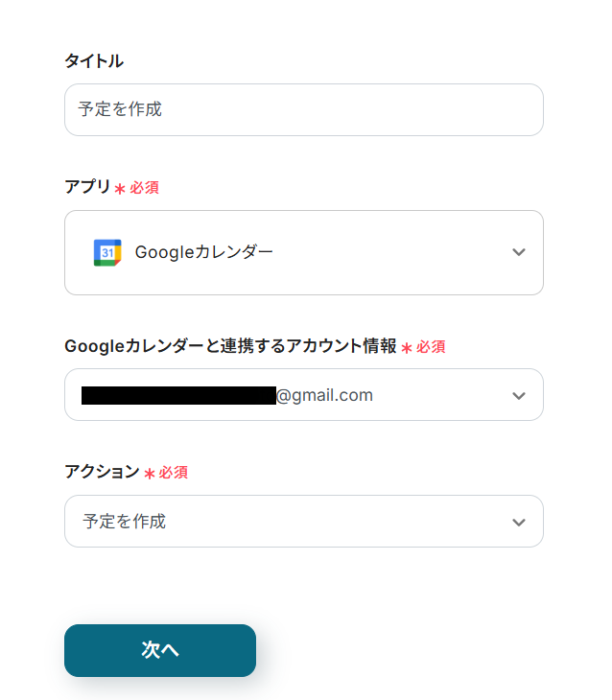Click the Googleカレンダーと連携するアカウント情報 label
Viewport: 612px width, 700px height.
[230, 346]
